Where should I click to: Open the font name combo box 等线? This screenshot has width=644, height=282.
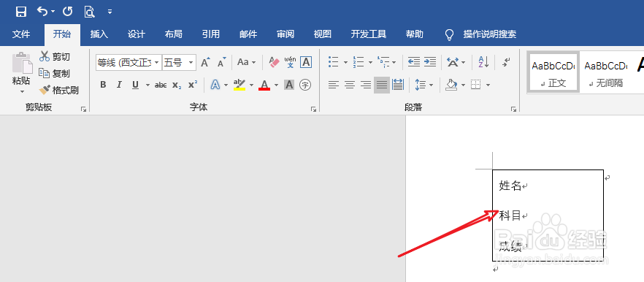click(x=129, y=63)
